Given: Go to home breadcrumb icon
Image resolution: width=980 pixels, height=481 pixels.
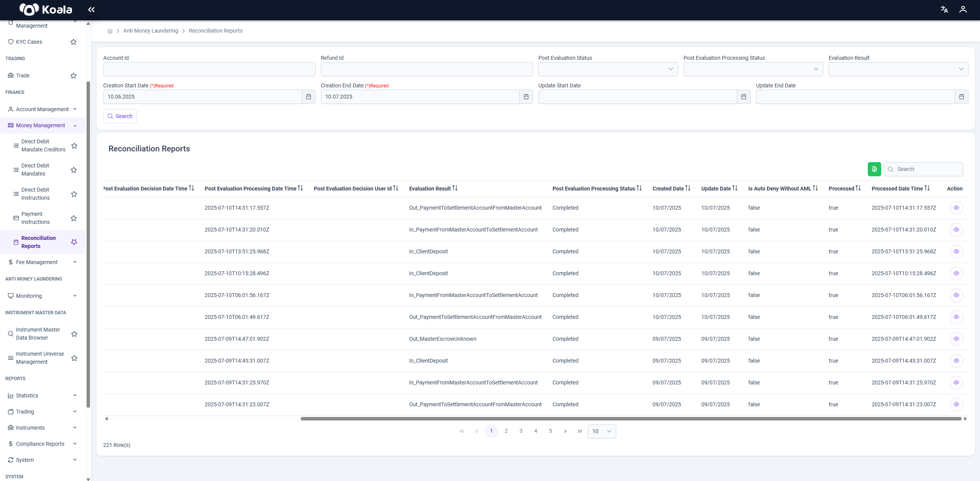Looking at the screenshot, I should point(110,31).
